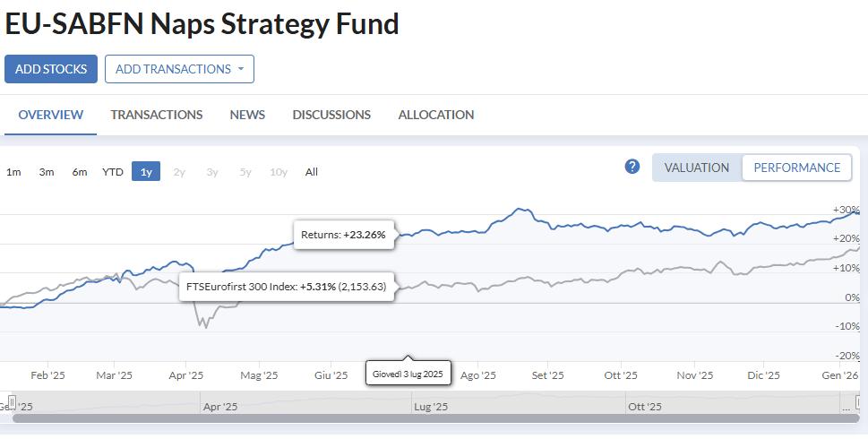868x439 pixels.
Task: View the ALLOCATION tab
Action: [436, 115]
